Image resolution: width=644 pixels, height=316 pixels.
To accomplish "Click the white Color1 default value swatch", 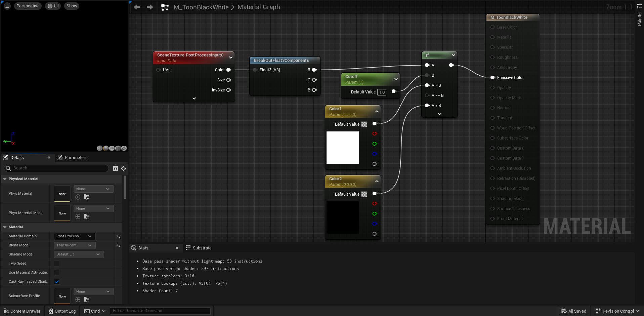I will (x=342, y=148).
